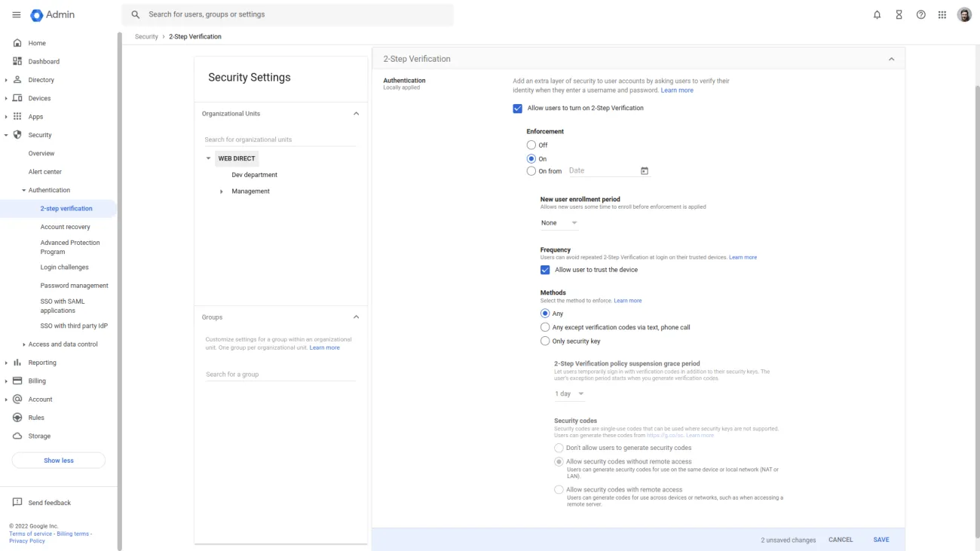Open Account recovery in the sidebar
This screenshot has height=551, width=980.
click(x=65, y=226)
